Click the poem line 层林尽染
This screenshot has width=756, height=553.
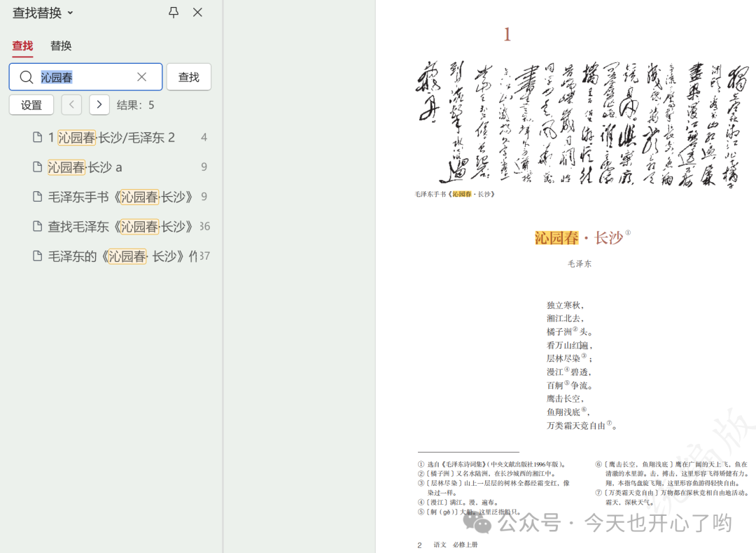coord(569,358)
